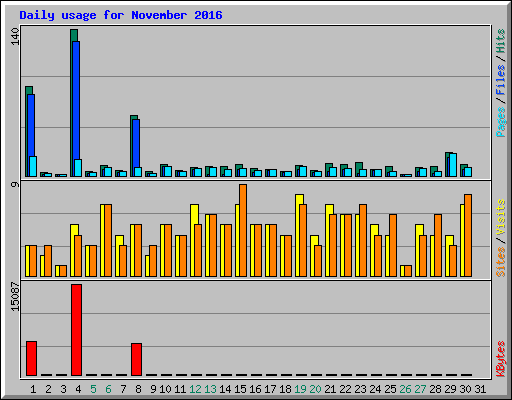Click green weekend day label 6
Viewport: 512px width, 400px height.
click(108, 389)
